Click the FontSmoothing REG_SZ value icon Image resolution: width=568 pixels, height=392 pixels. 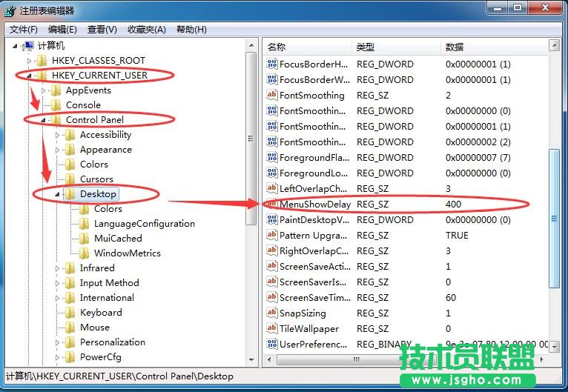click(272, 96)
